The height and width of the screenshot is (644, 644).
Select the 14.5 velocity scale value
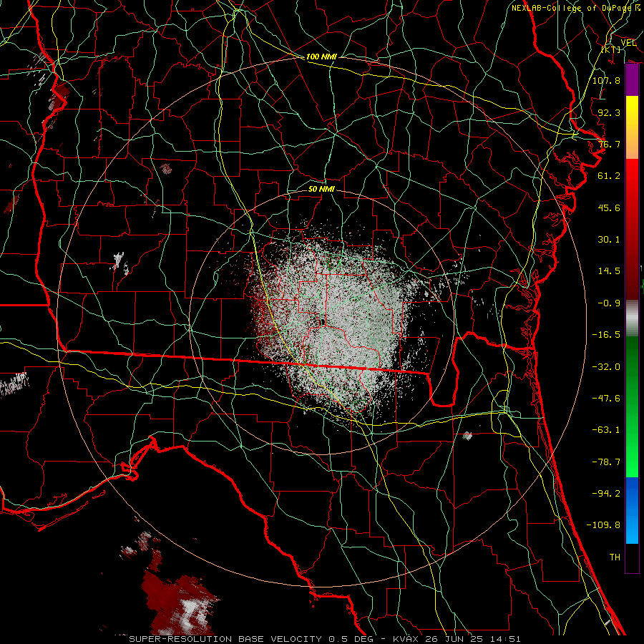tap(609, 271)
